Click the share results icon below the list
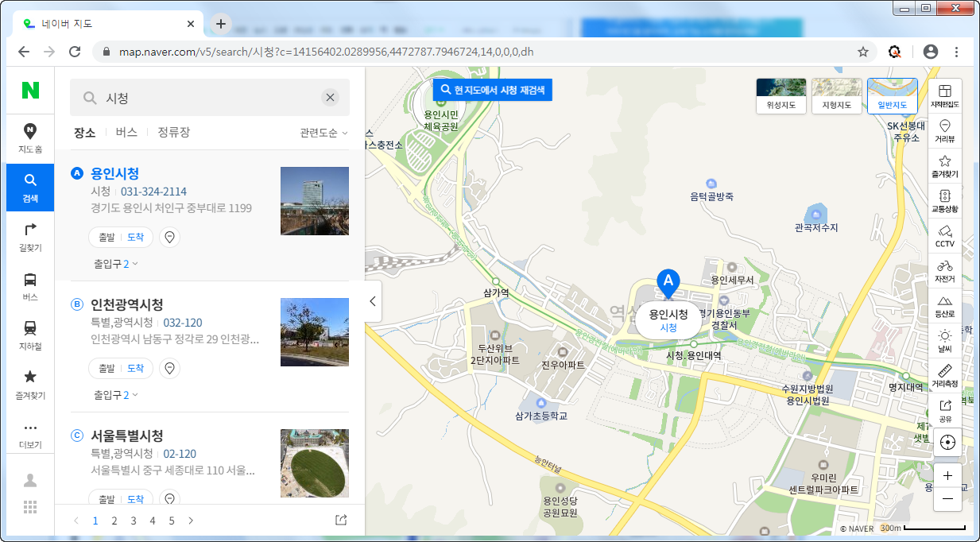The image size is (980, 542). (341, 521)
